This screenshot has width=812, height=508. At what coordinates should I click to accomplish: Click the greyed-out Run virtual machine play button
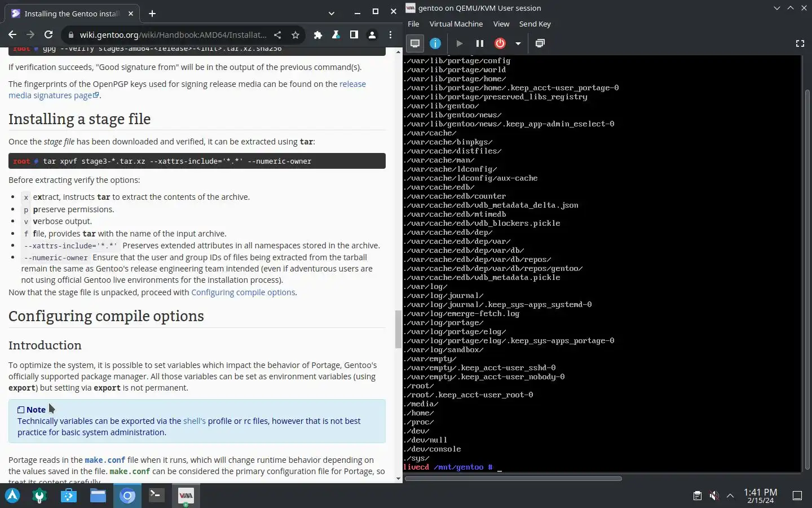click(x=459, y=43)
